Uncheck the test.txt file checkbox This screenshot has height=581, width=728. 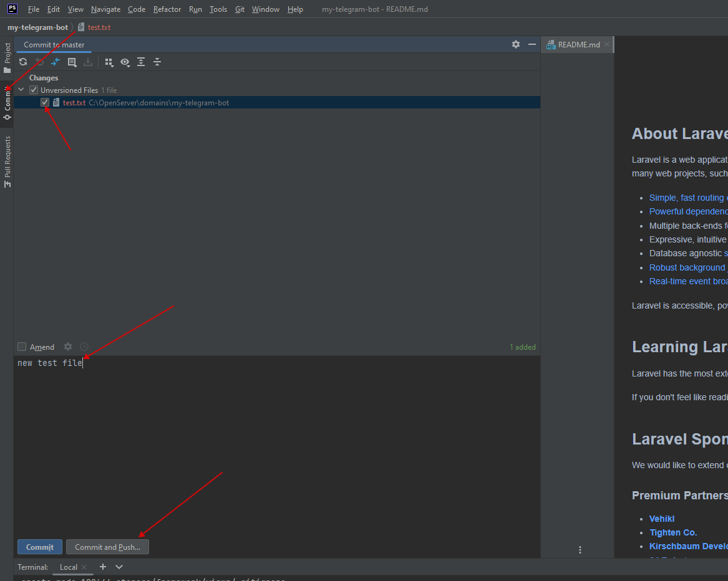coord(44,103)
